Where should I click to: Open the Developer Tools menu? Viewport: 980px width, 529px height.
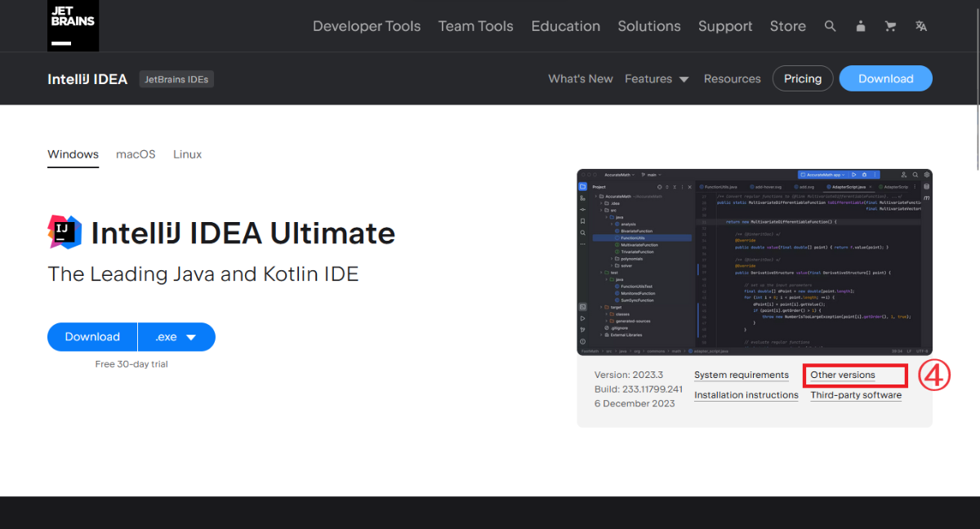pyautogui.click(x=367, y=26)
